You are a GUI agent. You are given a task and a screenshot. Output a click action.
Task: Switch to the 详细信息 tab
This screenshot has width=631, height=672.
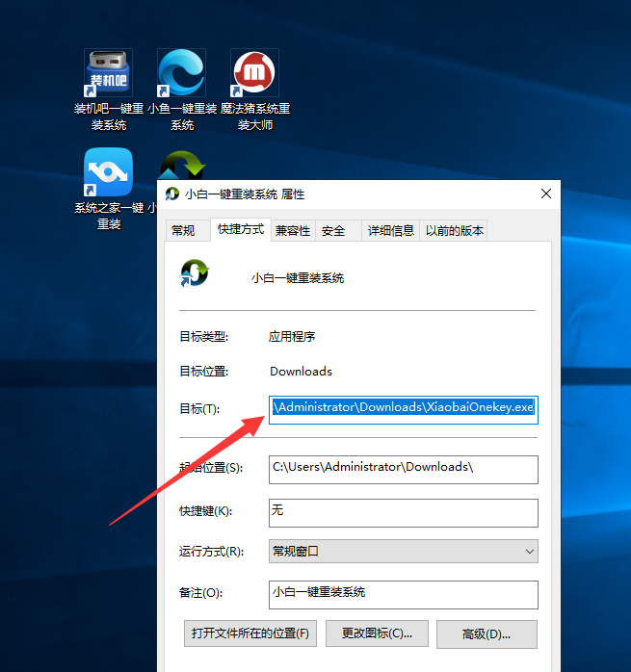(390, 230)
